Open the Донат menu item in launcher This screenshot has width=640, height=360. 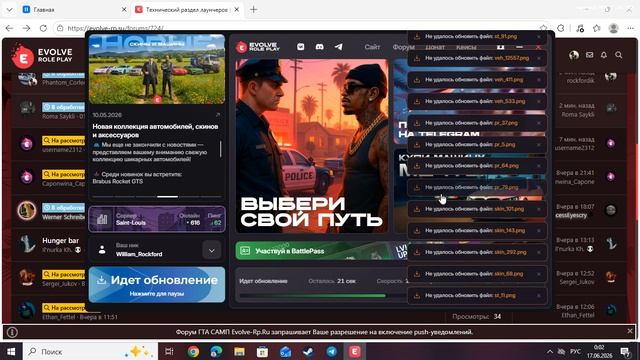pos(435,47)
